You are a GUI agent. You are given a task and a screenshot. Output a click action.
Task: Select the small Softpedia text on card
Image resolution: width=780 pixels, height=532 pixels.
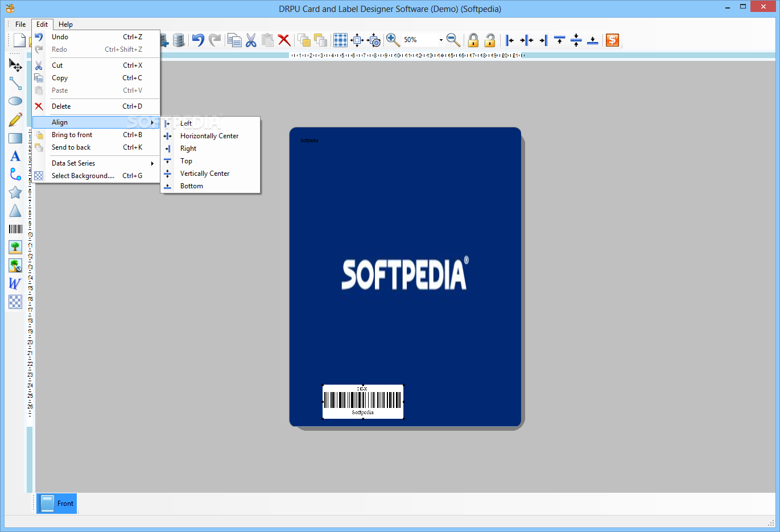point(309,141)
